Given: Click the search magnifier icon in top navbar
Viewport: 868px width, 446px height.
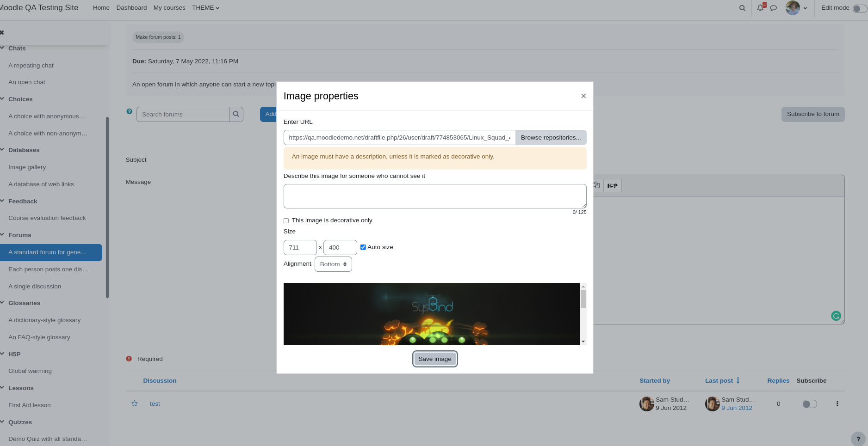Looking at the screenshot, I should tap(742, 8).
